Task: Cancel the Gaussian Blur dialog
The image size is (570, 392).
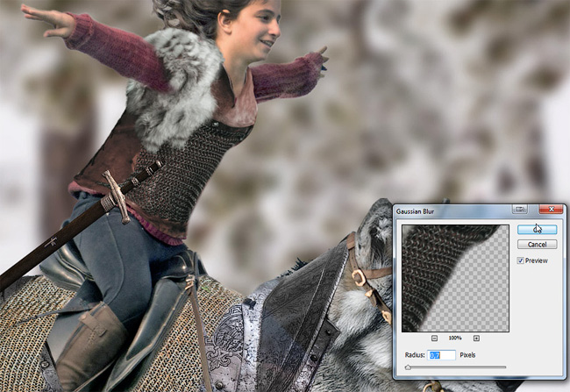Action: tap(537, 245)
